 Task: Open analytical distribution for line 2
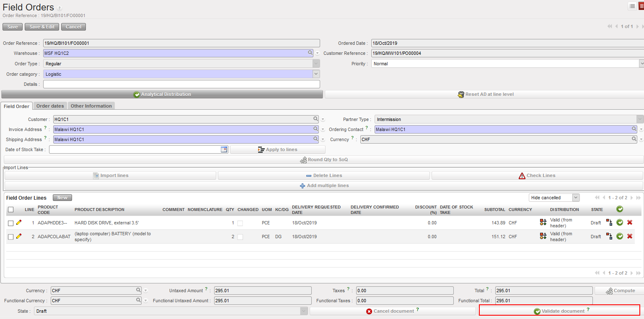click(543, 237)
